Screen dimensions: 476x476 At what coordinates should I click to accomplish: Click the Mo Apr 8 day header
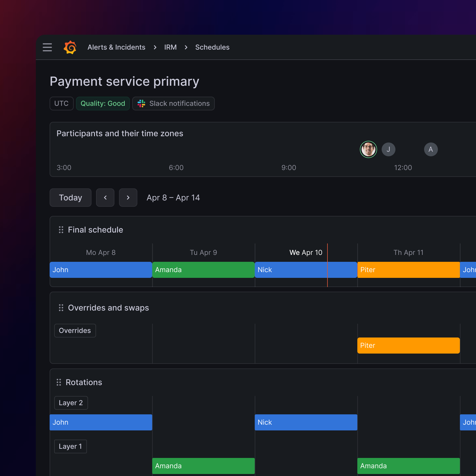tap(101, 253)
